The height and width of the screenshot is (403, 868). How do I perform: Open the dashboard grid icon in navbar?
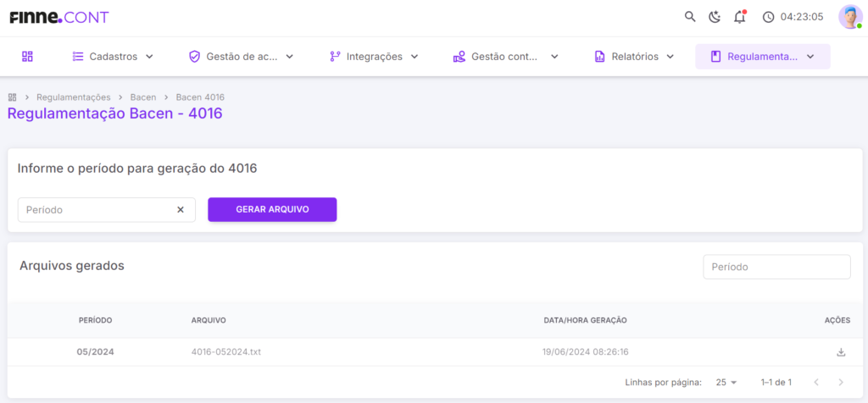(27, 57)
